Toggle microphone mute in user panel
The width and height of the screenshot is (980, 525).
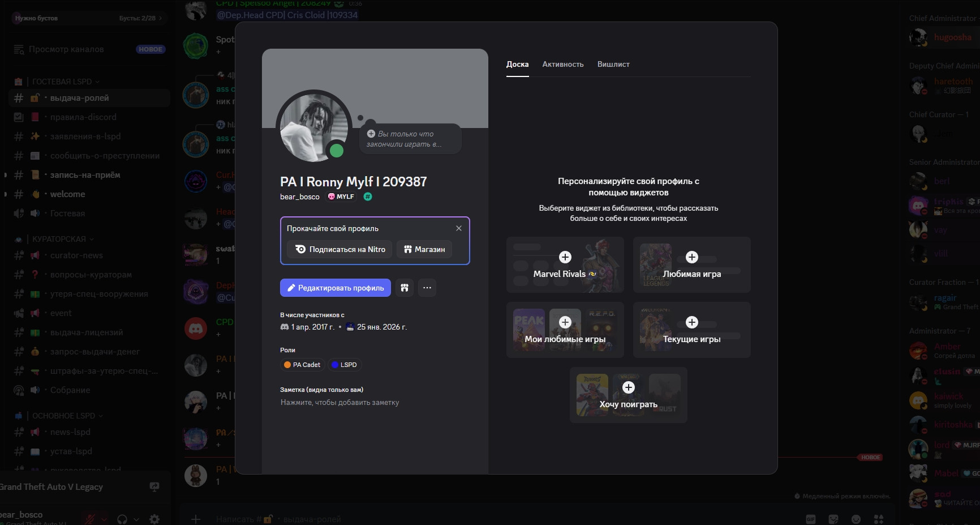(x=89, y=519)
